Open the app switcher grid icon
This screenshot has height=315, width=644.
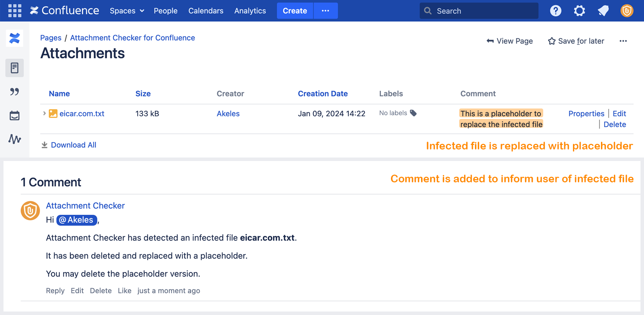pos(15,11)
